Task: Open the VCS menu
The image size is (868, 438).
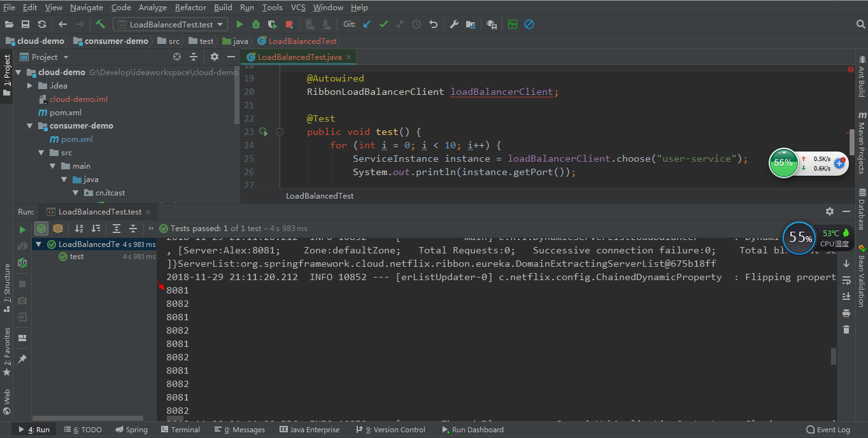Action: point(299,8)
